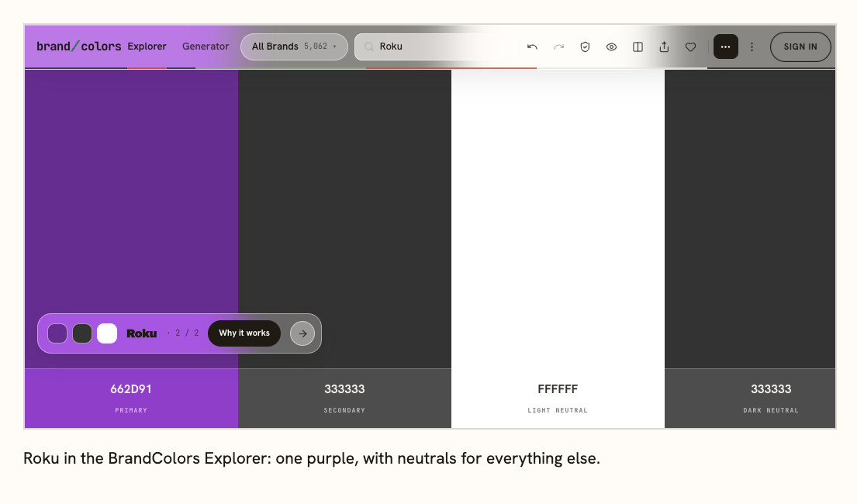Click the PRIMARY label
Image resolution: width=857 pixels, height=504 pixels.
point(131,410)
